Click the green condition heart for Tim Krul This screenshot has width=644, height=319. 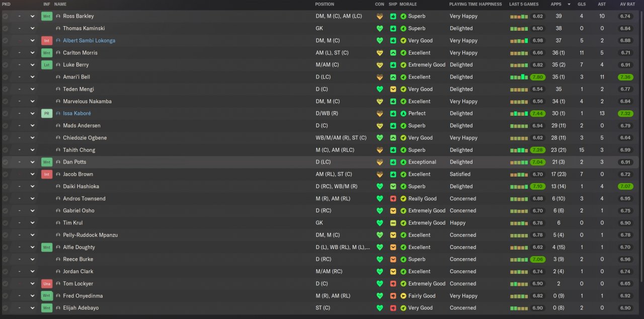point(380,223)
